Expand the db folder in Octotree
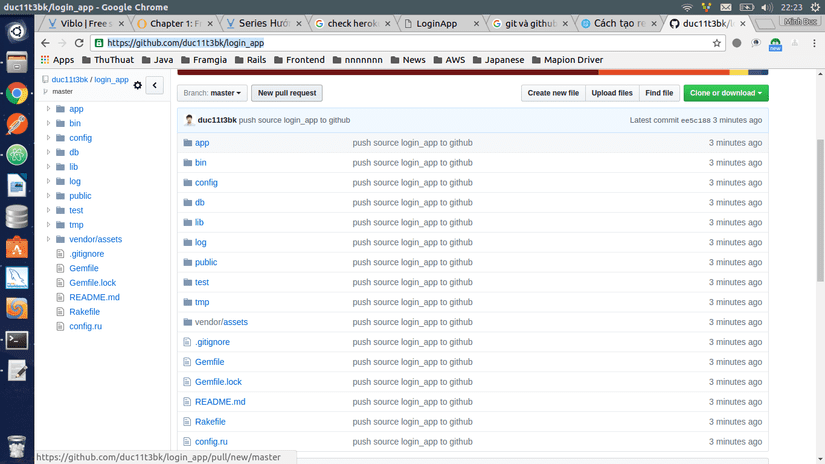The height and width of the screenshot is (464, 825). coord(48,152)
